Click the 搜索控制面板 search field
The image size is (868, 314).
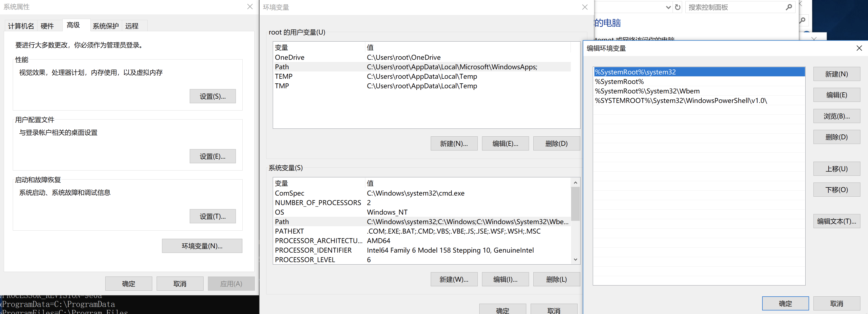point(734,7)
